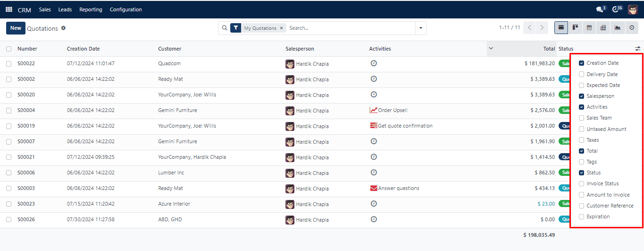
Task: Expand the search options dropdown arrow
Action: click(420, 28)
